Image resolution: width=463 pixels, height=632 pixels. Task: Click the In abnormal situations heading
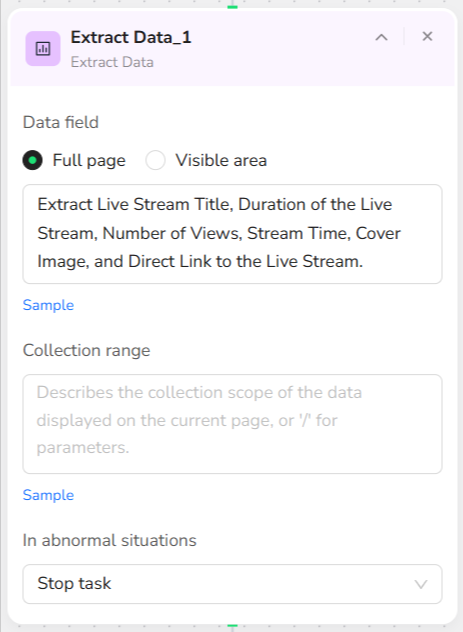110,540
